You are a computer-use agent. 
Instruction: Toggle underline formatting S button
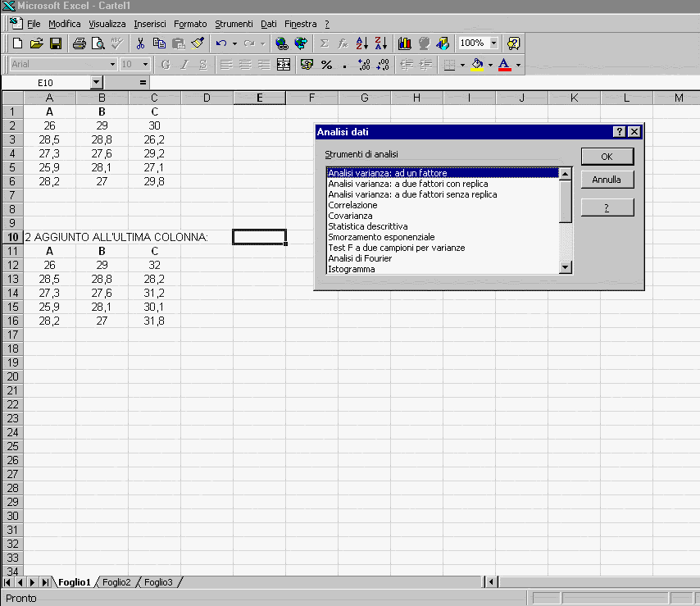click(202, 65)
